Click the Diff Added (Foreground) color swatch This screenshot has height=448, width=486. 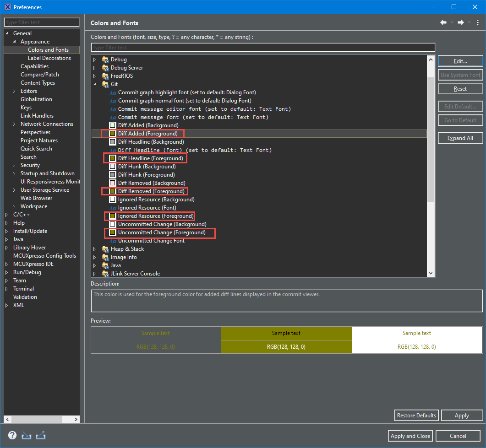click(112, 134)
